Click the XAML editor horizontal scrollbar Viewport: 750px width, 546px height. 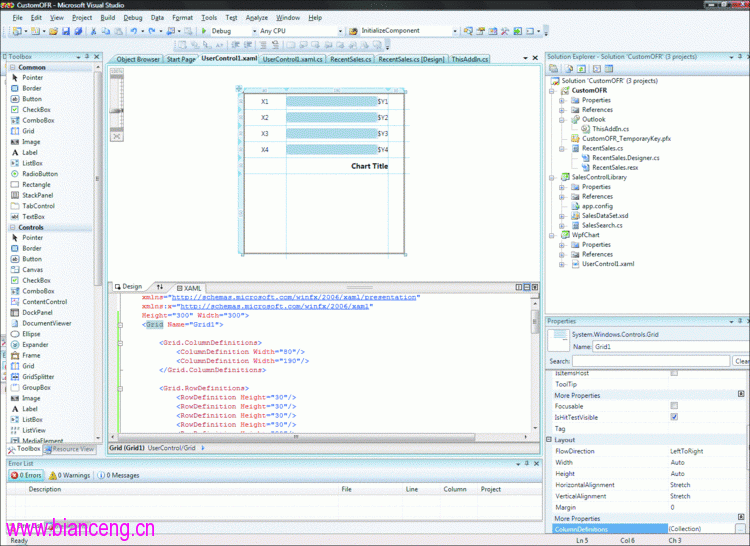coord(296,437)
